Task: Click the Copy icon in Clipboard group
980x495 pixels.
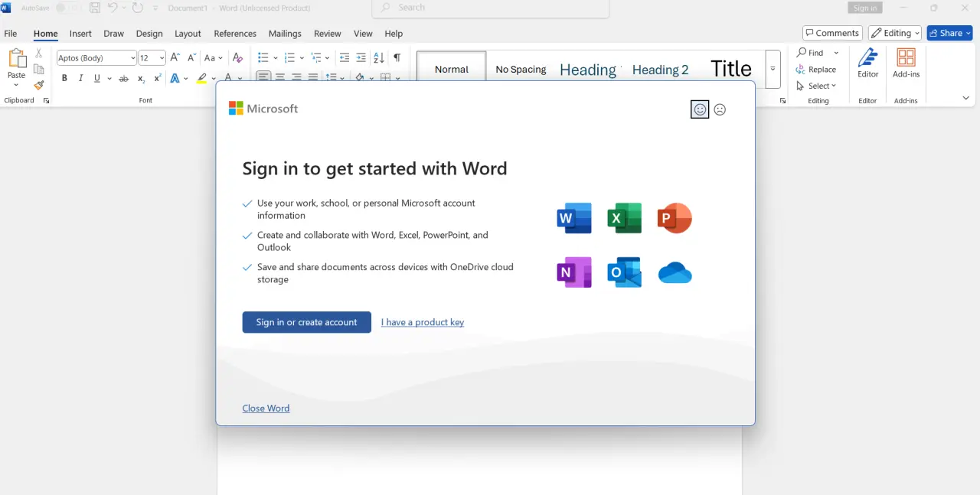Action: coord(39,70)
